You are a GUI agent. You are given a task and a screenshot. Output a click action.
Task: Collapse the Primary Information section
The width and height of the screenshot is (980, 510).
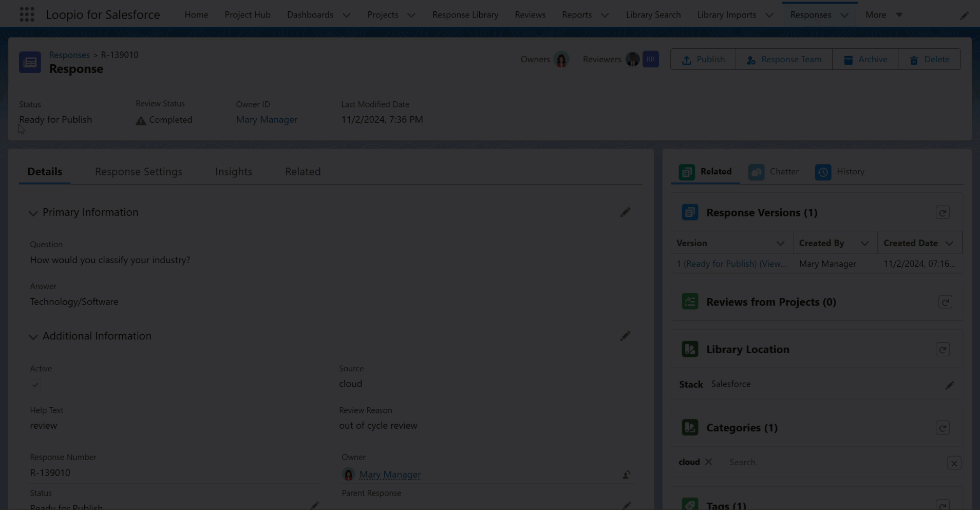[33, 213]
